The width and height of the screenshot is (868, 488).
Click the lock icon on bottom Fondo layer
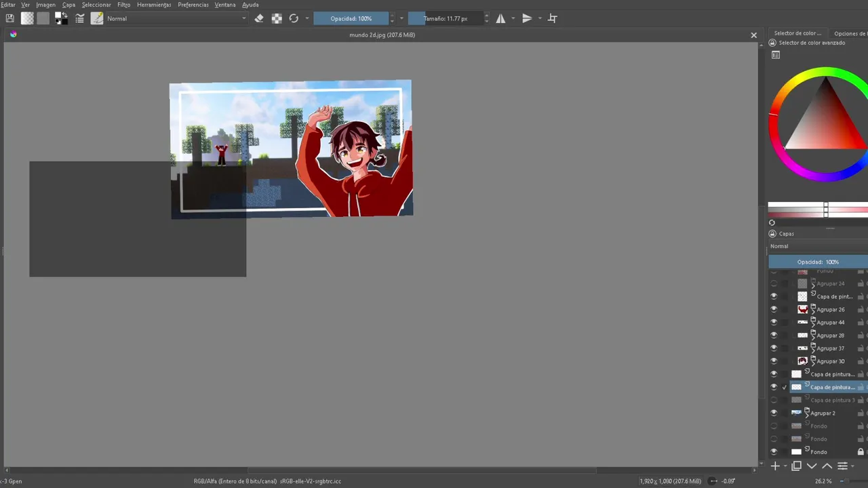click(x=861, y=452)
